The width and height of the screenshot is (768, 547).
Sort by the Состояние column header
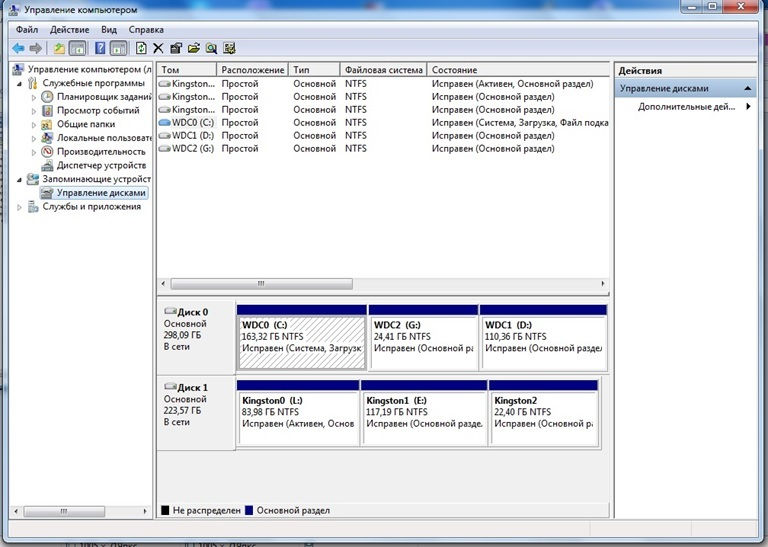(x=518, y=70)
